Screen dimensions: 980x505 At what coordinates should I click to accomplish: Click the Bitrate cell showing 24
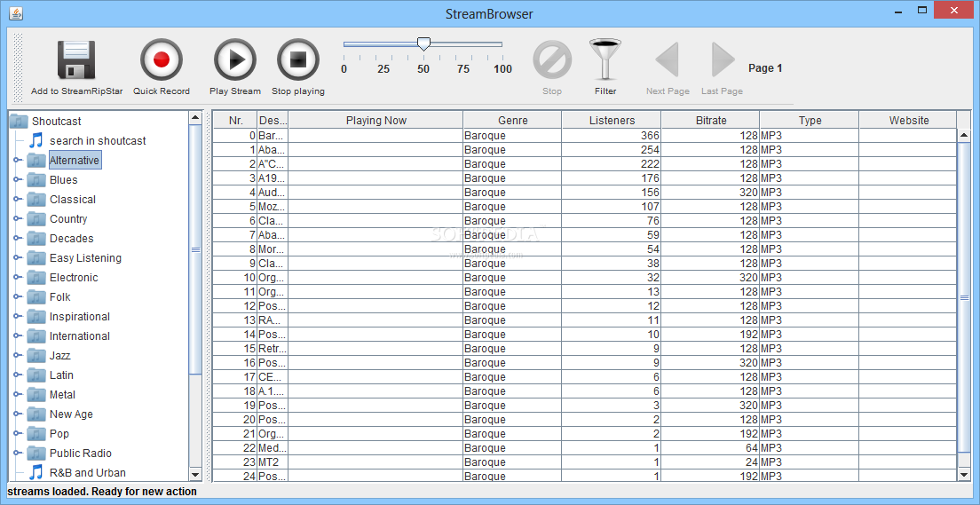711,462
